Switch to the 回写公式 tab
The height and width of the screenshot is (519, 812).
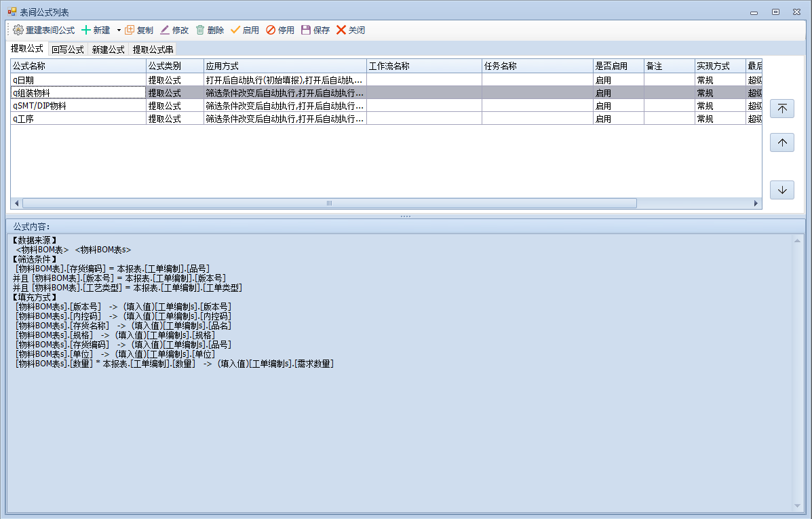67,50
